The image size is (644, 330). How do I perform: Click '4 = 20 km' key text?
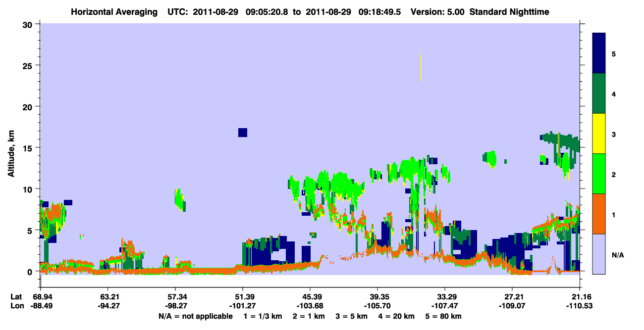tap(397, 316)
